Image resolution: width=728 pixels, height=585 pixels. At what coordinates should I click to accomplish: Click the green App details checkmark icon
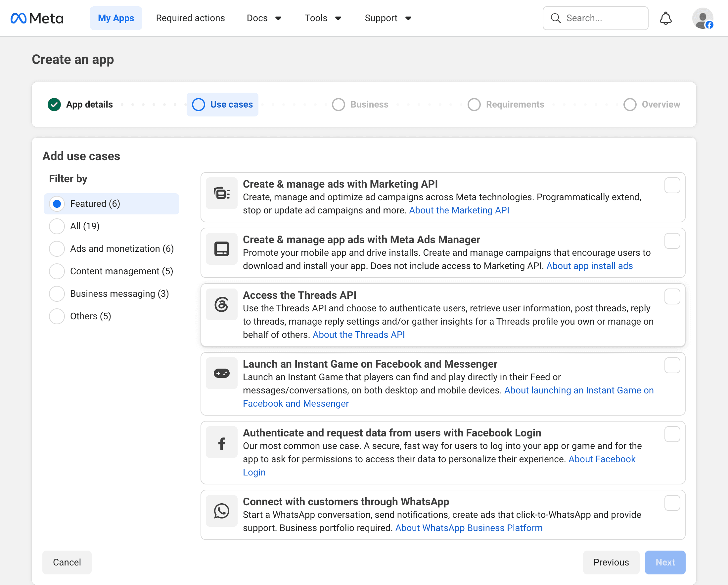pos(54,105)
